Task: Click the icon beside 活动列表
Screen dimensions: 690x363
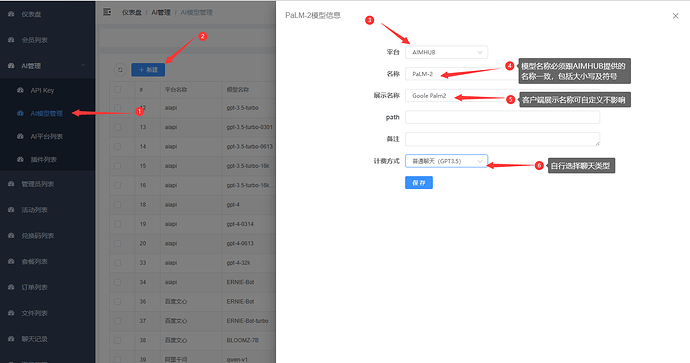Action: click(x=11, y=210)
